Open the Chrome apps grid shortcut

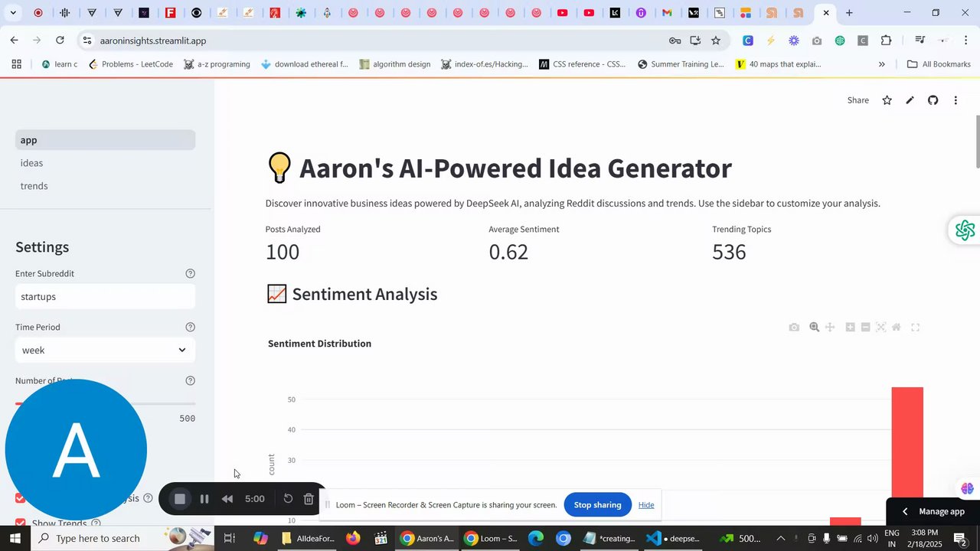coord(16,64)
